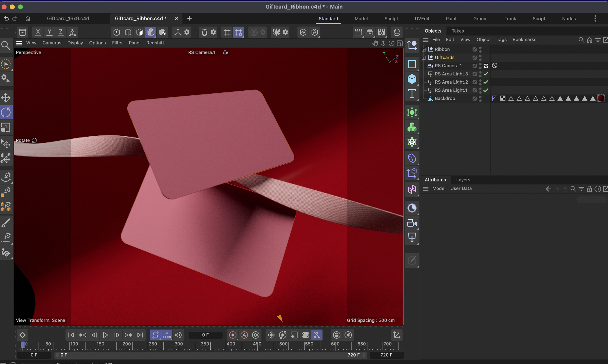Click the Text spline tool icon

tap(412, 94)
